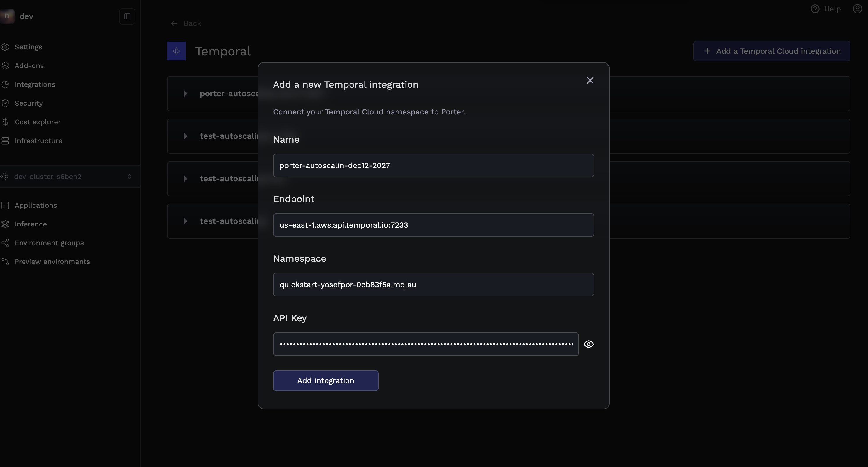
Task: Click the Cost explorer dollar icon
Action: pyautogui.click(x=5, y=122)
